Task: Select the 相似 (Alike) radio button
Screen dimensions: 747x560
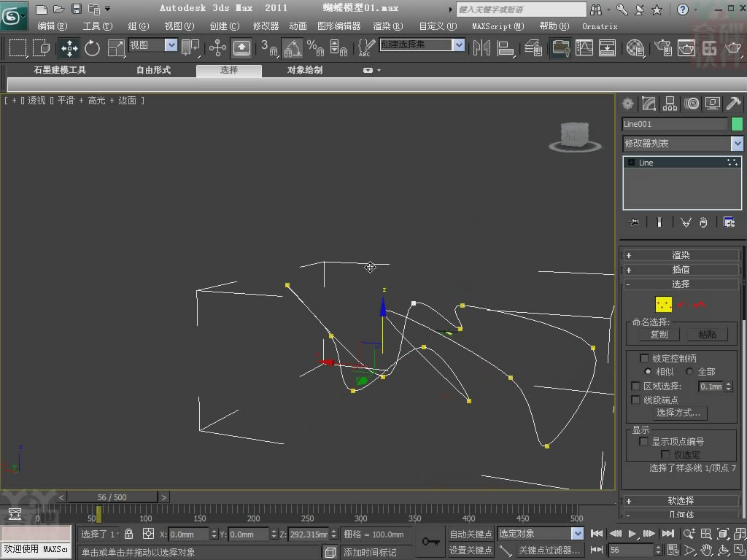Action: pos(648,371)
